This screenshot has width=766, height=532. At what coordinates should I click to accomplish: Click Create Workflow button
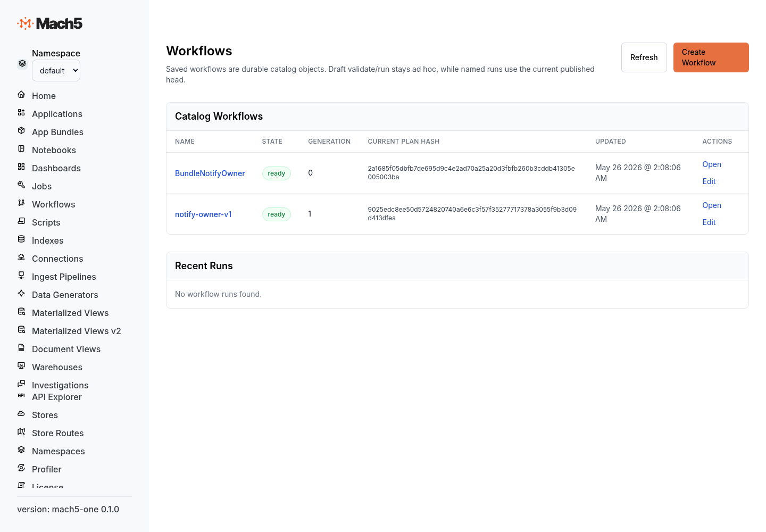coord(711,57)
